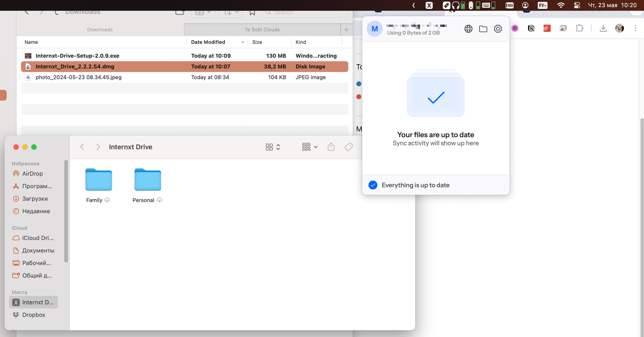Click the Internxt-Drive-Setup exe file icon
Viewport: 644px width, 337px height.
[x=28, y=56]
